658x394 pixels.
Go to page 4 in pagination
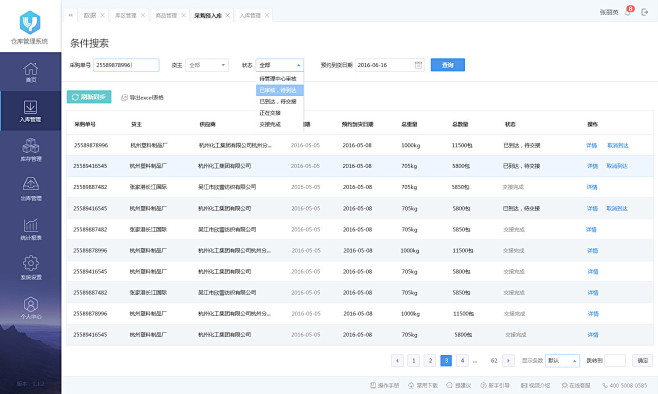click(x=462, y=360)
